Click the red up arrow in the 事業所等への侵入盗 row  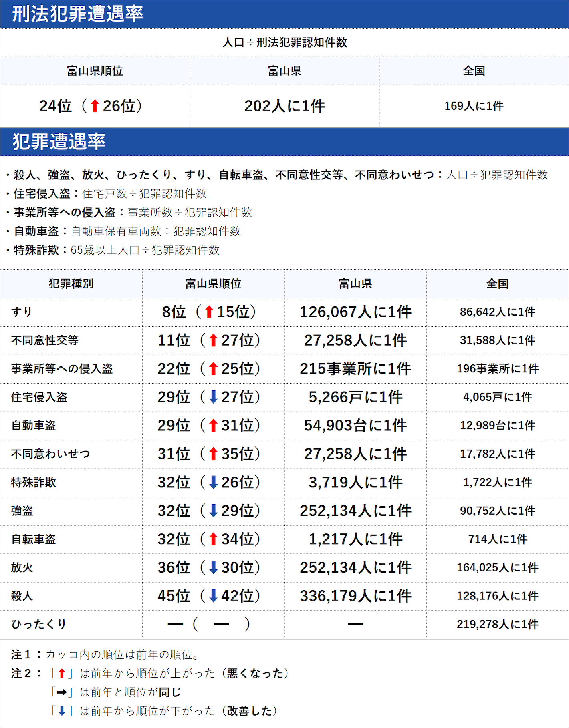pos(214,369)
